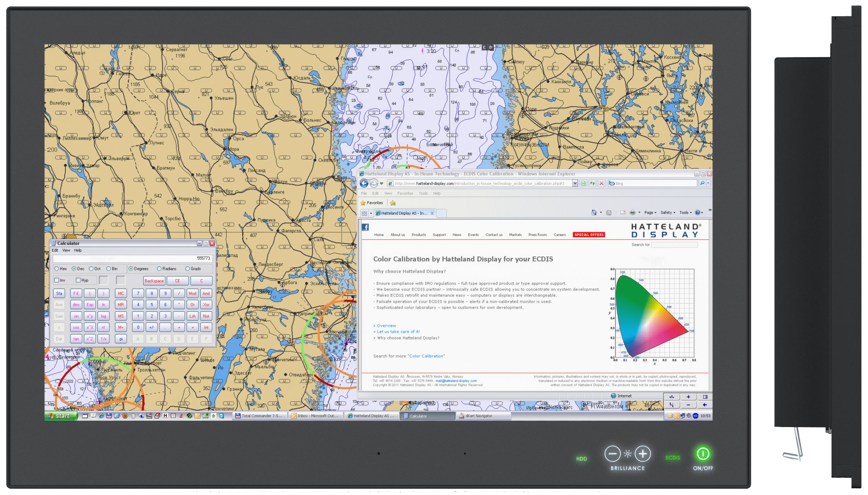Image resolution: width=868 pixels, height=495 pixels.
Task: Switch to dKart Navigator in taskbar
Action: (x=484, y=416)
